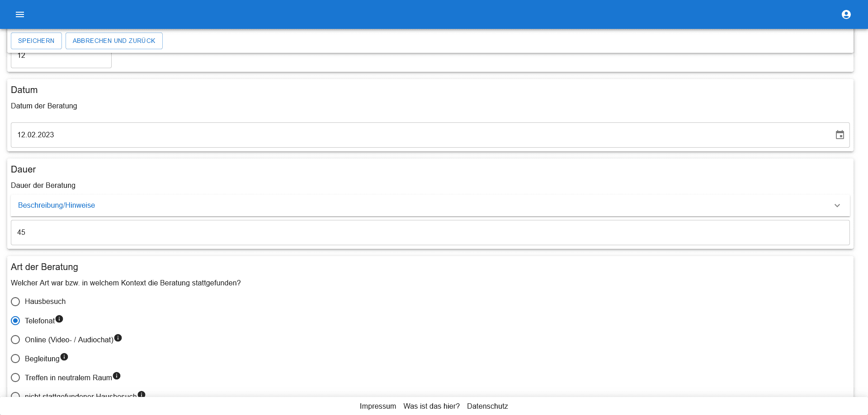The width and height of the screenshot is (868, 415).
Task: Click the info icon beside Online (Video- / Audiochat)
Action: 118,337
